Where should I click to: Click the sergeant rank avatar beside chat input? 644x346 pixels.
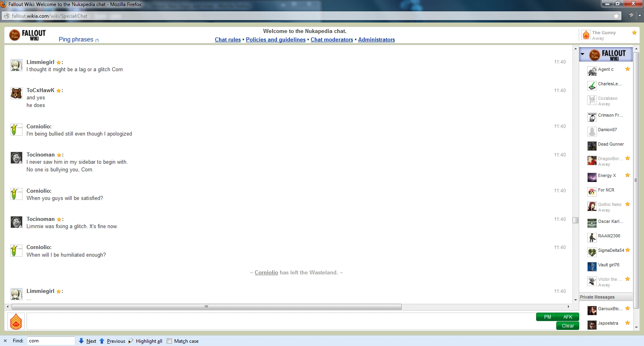[16, 321]
